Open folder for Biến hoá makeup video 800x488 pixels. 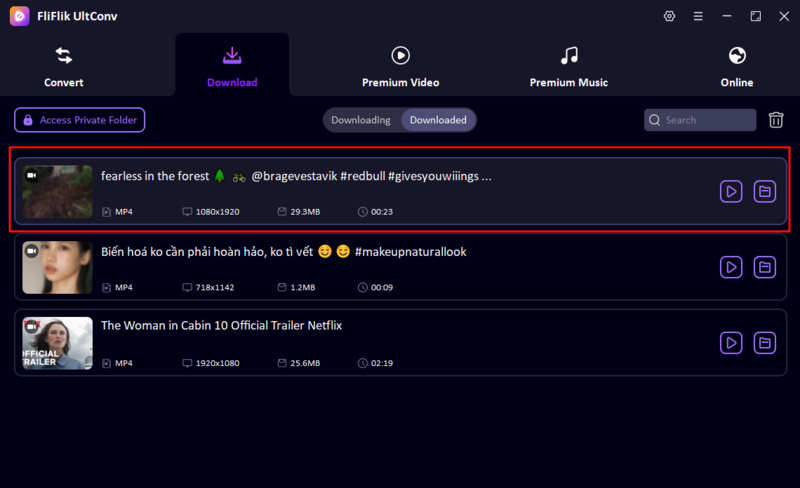(765, 267)
